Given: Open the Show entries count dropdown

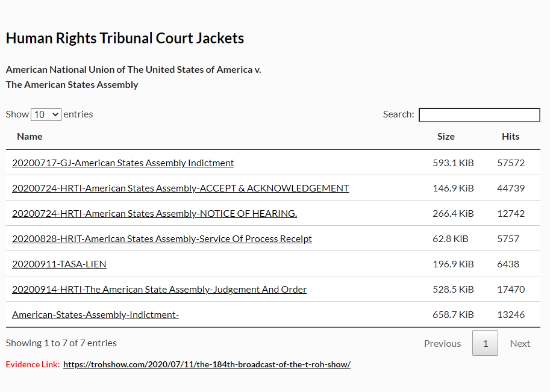Looking at the screenshot, I should (x=46, y=114).
